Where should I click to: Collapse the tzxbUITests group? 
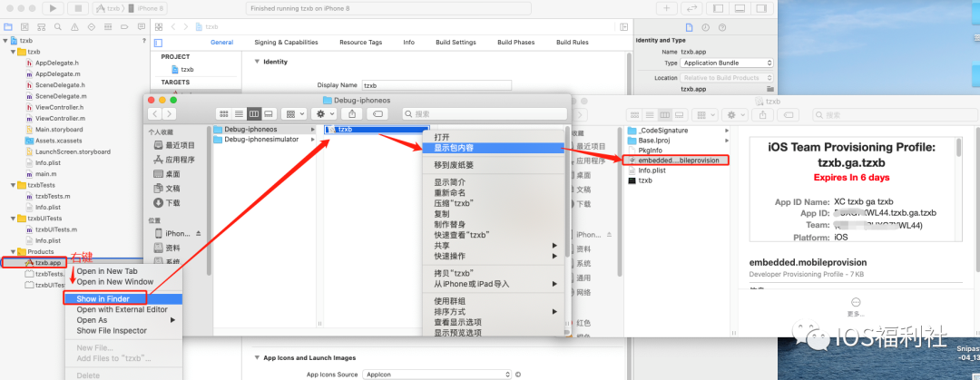pyautogui.click(x=13, y=219)
